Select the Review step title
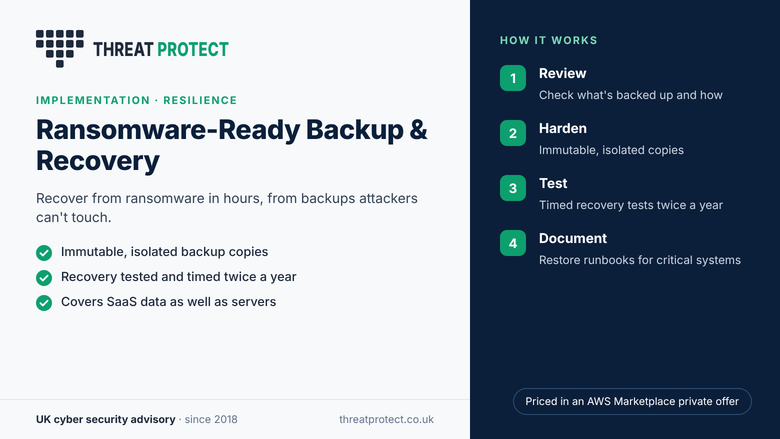This screenshot has height=439, width=780. 563,73
